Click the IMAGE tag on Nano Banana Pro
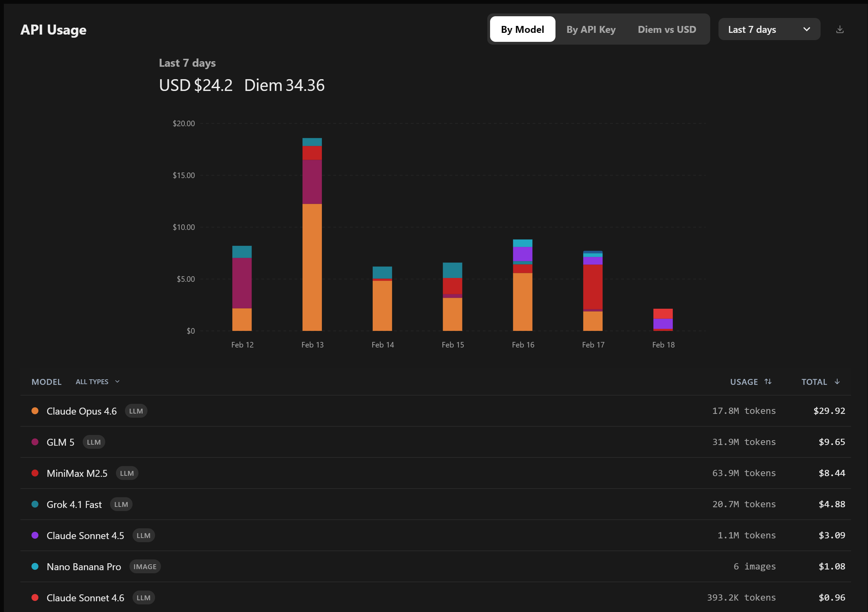Screen dimensions: 868x612 click(145, 567)
